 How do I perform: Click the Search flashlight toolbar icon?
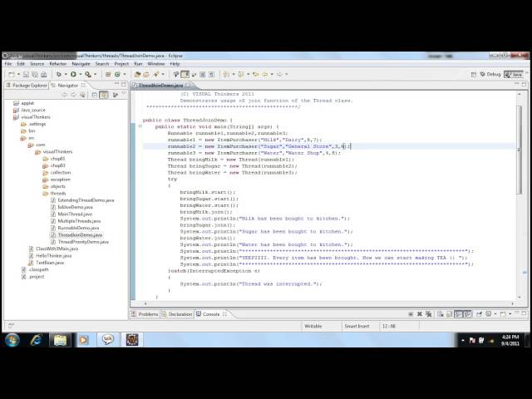[156, 74]
